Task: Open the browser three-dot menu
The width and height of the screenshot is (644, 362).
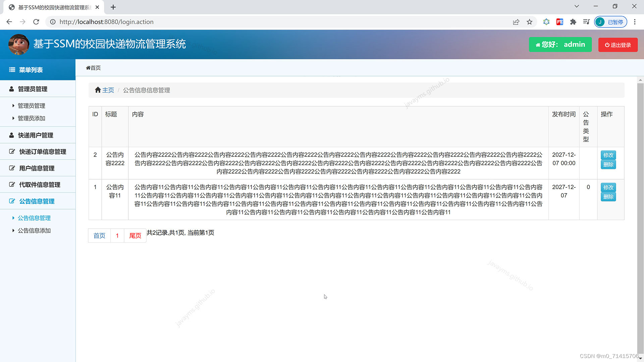Action: [x=634, y=22]
